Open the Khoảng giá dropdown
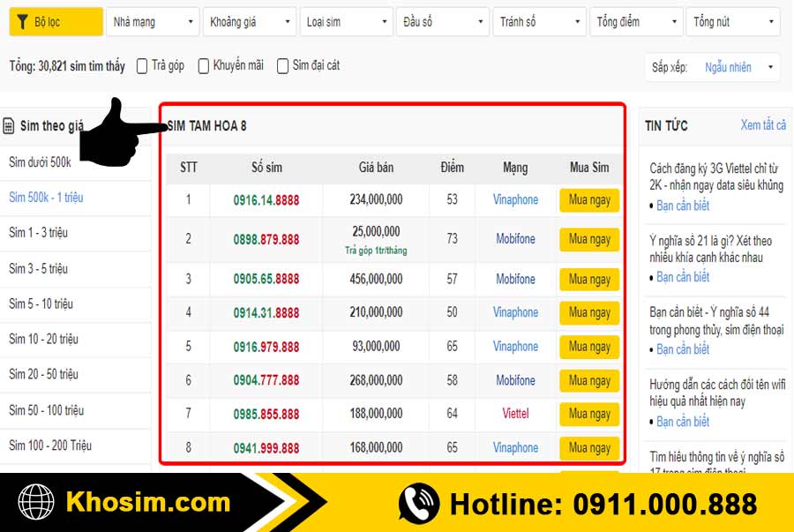The image size is (794, 532). click(x=249, y=21)
